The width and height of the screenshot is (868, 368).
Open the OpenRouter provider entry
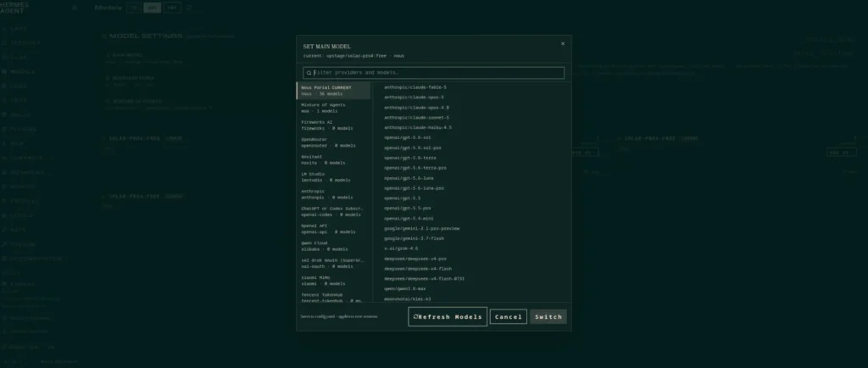click(333, 142)
